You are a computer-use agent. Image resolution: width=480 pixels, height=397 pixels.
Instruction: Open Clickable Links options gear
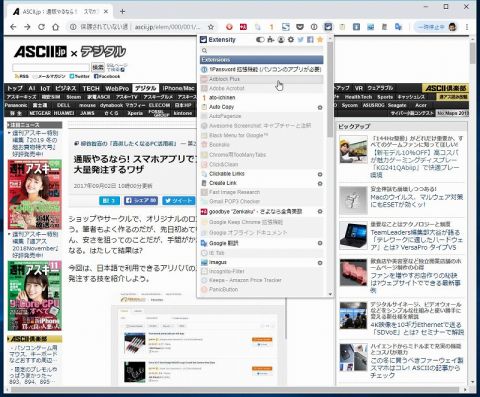pyautogui.click(x=320, y=174)
